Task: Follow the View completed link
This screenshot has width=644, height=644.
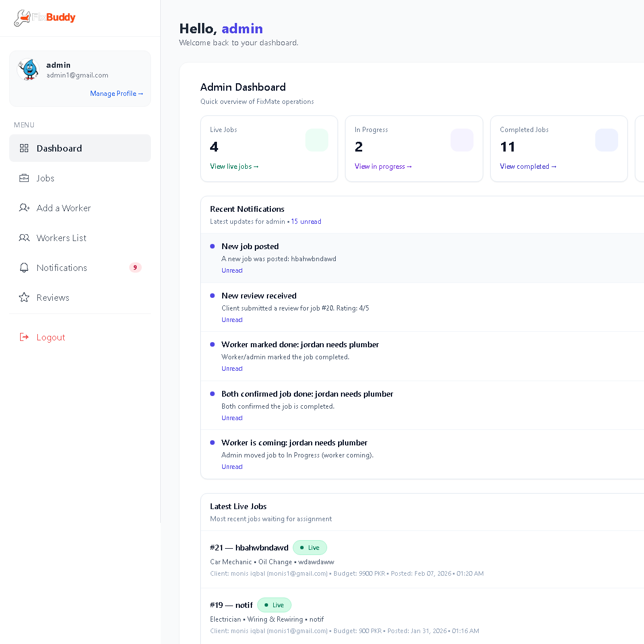Action: pos(528,166)
